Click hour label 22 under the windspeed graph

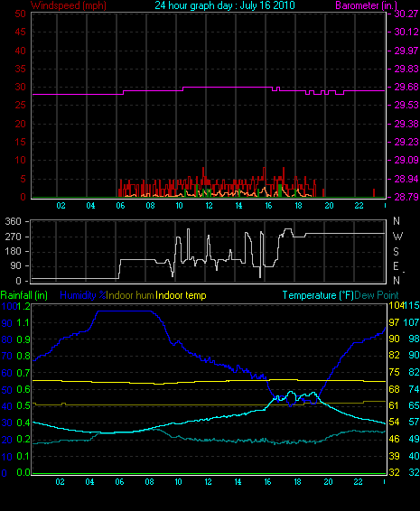[x=359, y=206]
